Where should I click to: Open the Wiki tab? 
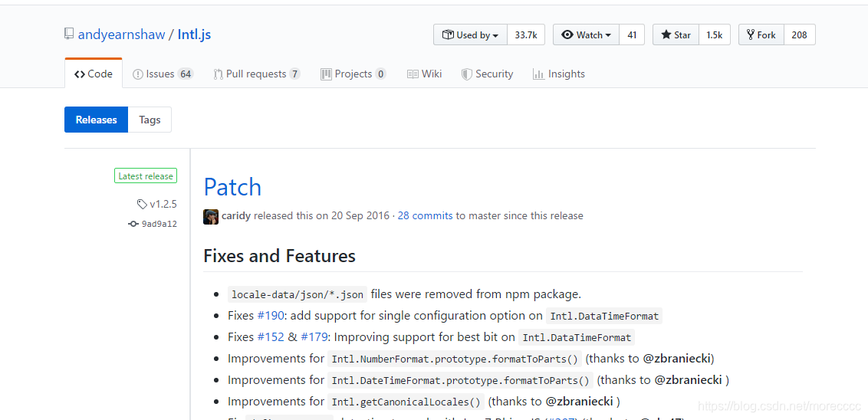424,74
